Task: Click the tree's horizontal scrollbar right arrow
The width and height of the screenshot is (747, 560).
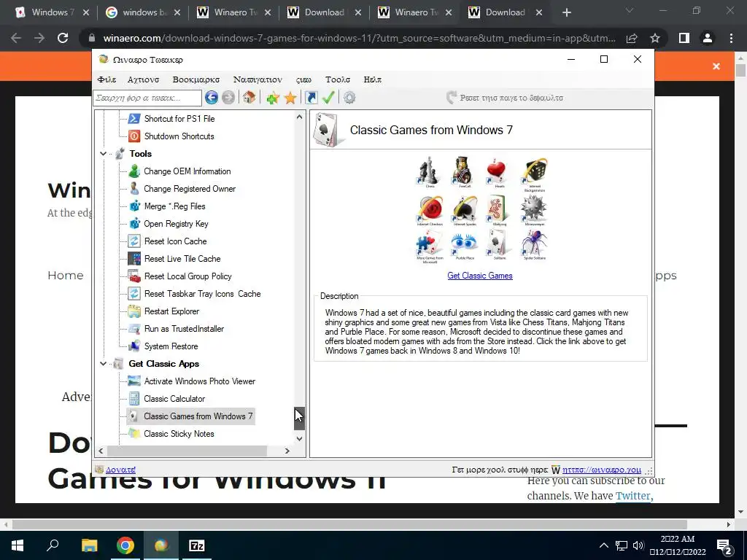Action: (287, 451)
